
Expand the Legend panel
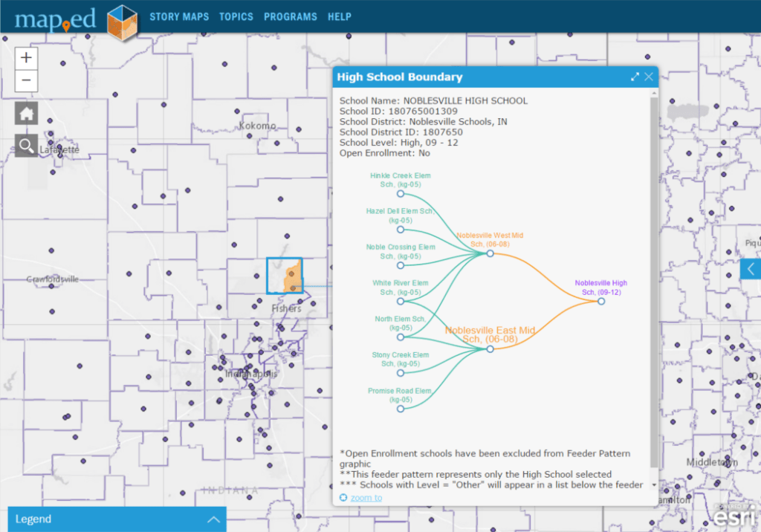117,519
